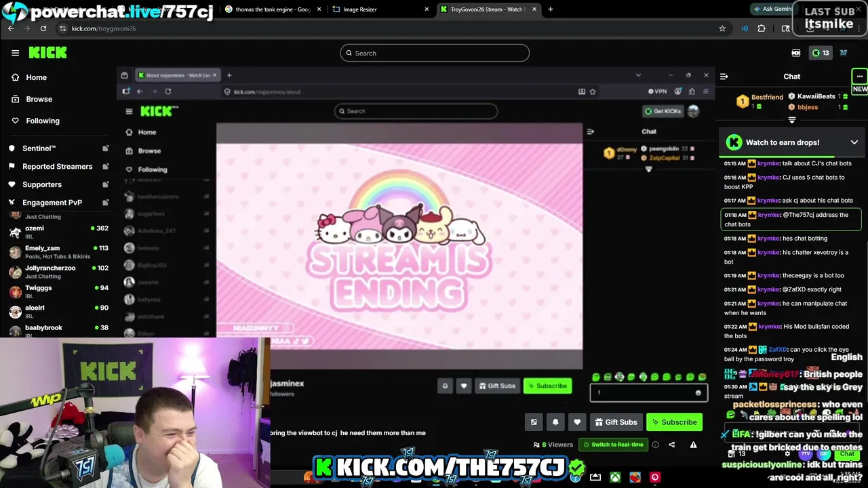Click the outer Gift Subs button

click(x=615, y=422)
